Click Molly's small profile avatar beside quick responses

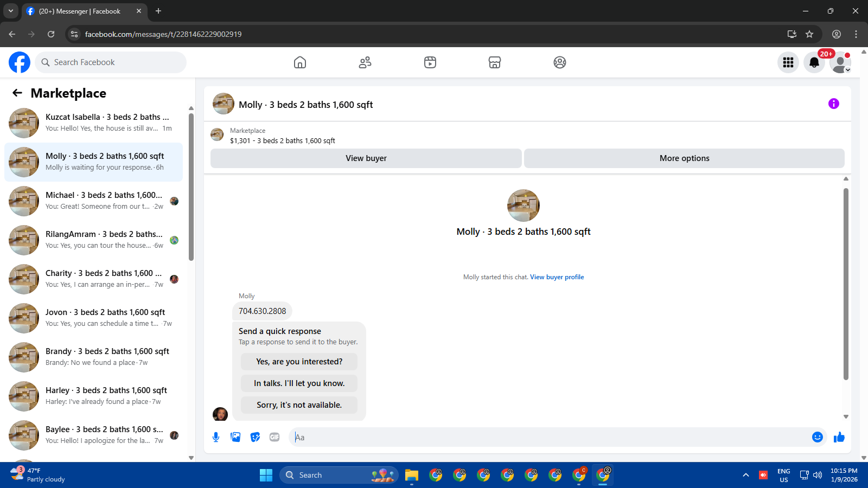[x=220, y=414]
